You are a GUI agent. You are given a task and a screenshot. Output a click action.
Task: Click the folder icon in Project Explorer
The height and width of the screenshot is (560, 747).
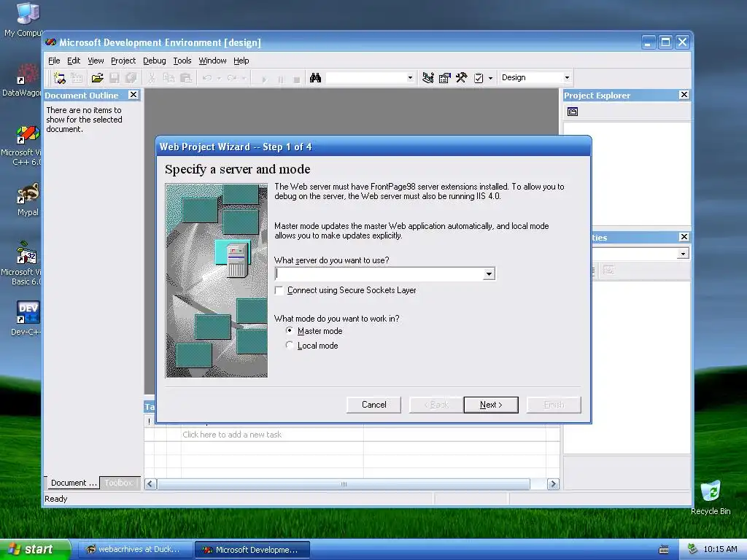click(573, 112)
